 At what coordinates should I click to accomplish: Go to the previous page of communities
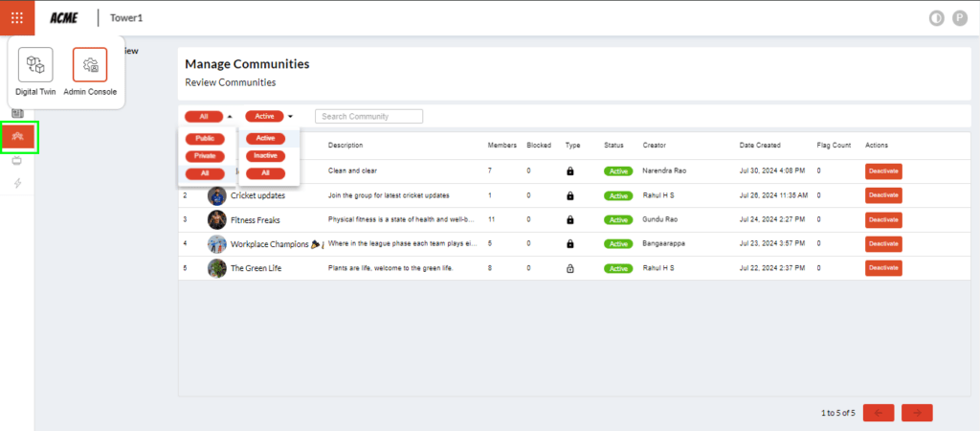(879, 413)
